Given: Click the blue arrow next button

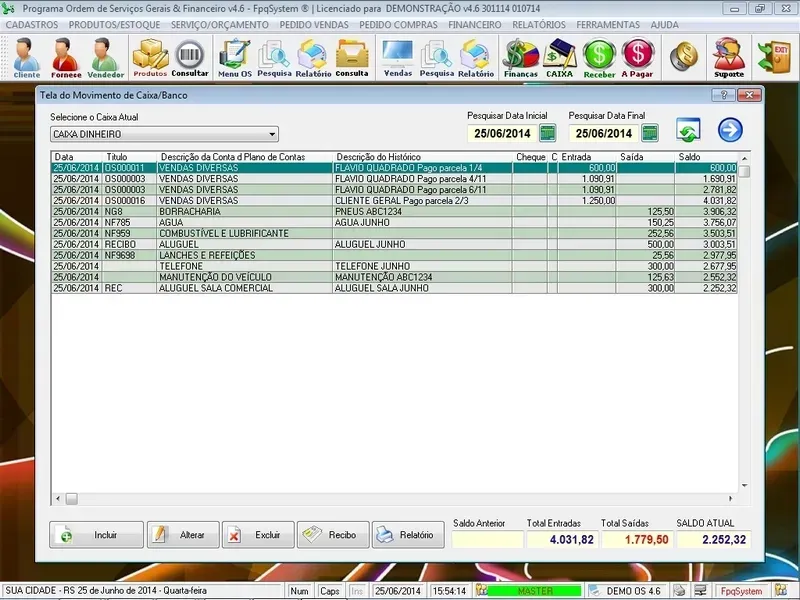Looking at the screenshot, I should [731, 130].
